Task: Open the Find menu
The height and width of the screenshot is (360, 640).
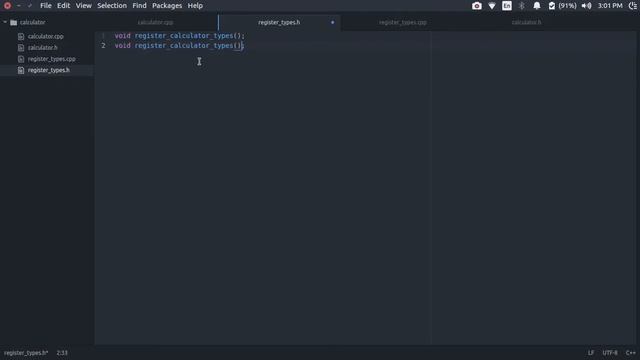Action: coord(139,6)
